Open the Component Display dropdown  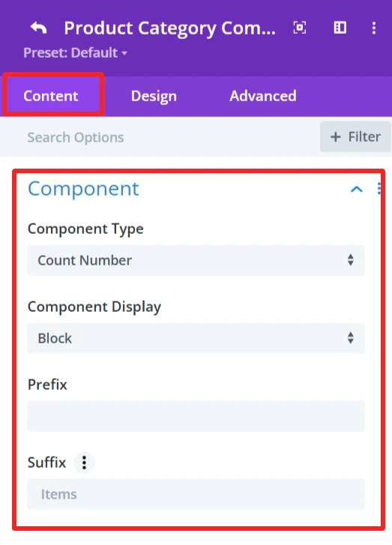coord(196,338)
